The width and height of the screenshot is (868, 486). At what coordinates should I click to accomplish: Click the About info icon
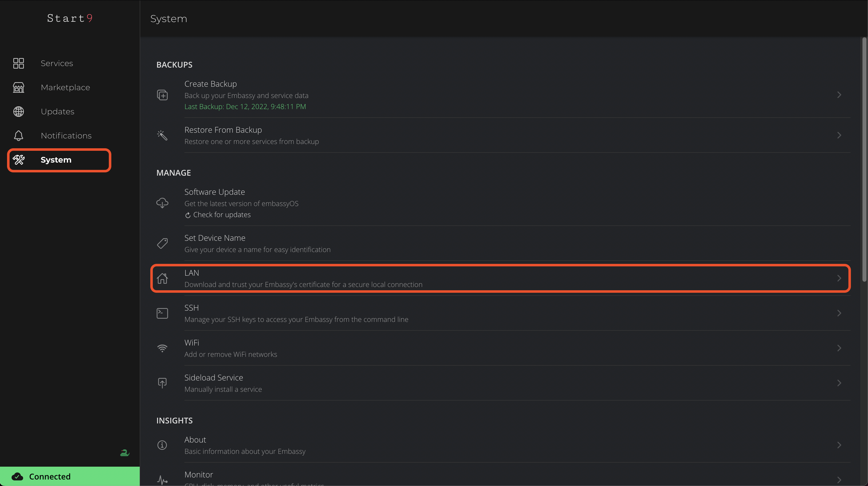pyautogui.click(x=162, y=445)
